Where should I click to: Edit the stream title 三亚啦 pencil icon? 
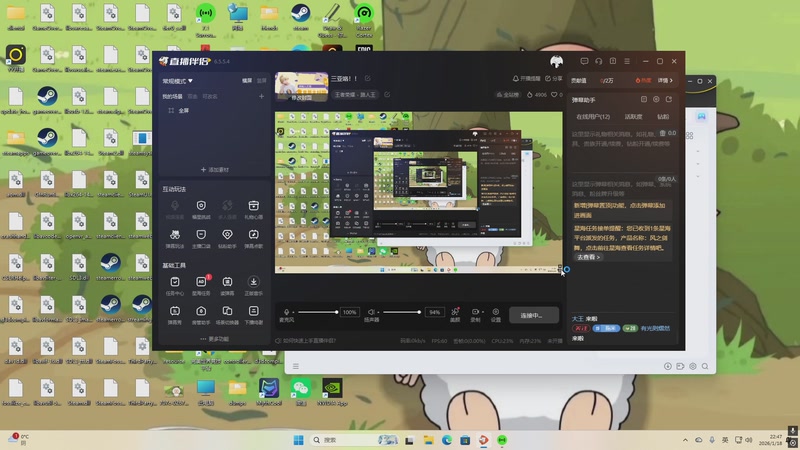pos(367,79)
